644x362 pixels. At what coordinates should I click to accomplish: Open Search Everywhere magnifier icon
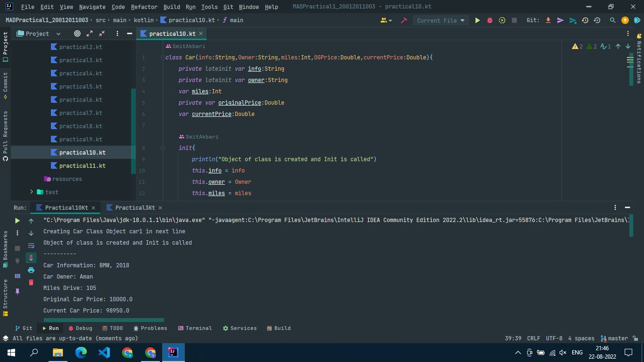[612, 20]
